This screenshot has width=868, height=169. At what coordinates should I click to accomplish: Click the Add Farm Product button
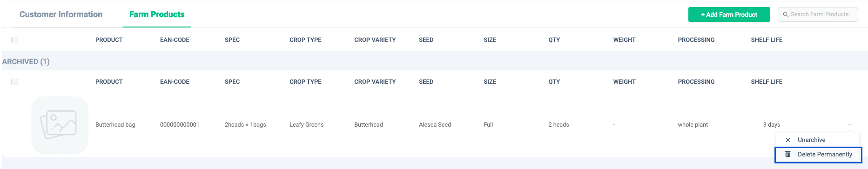729,14
